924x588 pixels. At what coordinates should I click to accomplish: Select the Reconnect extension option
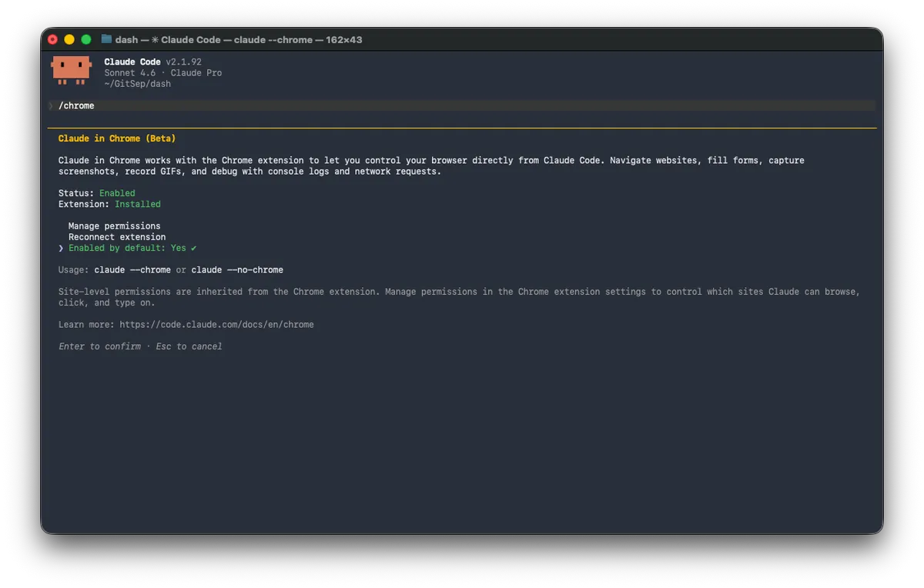click(116, 237)
